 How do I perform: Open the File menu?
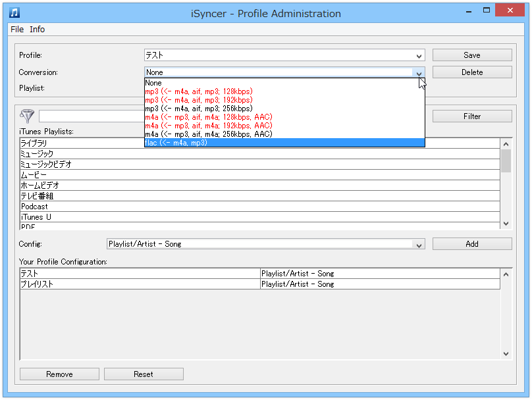click(17, 30)
